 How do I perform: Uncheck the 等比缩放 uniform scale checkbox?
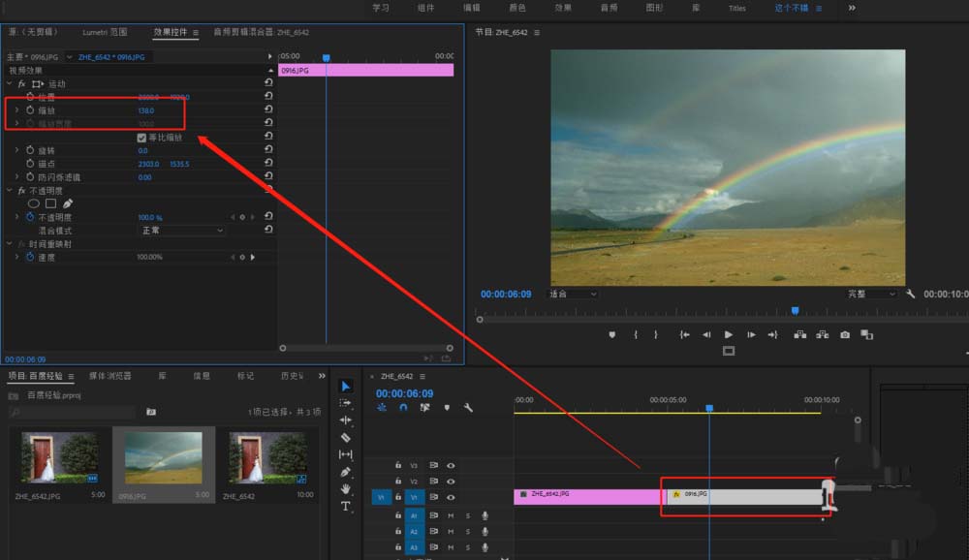142,138
